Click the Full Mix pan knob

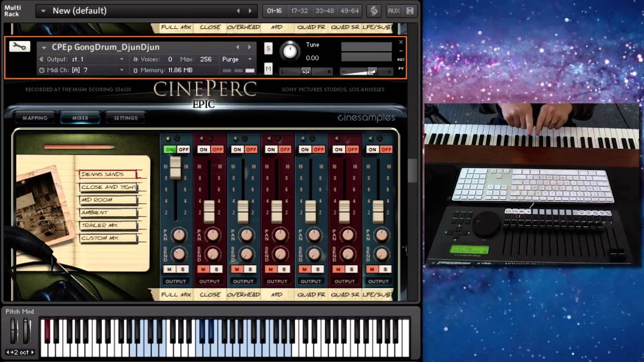[x=179, y=235]
